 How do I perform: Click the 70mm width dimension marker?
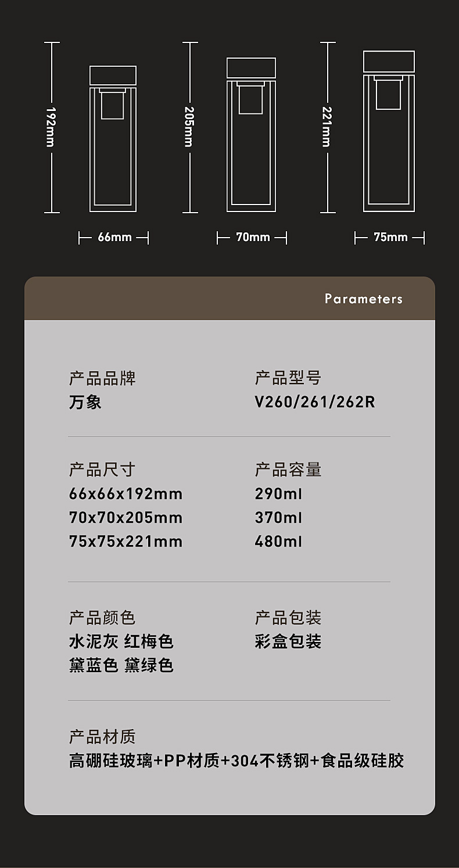pyautogui.click(x=252, y=237)
